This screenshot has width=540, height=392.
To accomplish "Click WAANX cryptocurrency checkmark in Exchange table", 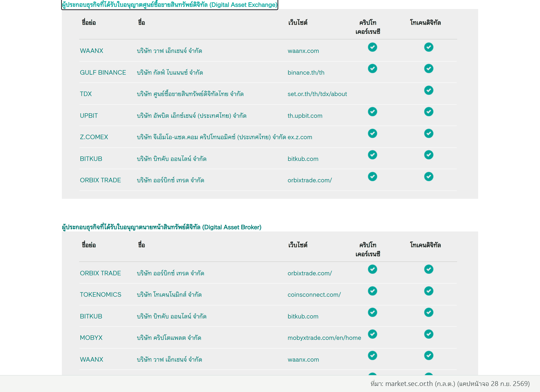I will 372,47.
